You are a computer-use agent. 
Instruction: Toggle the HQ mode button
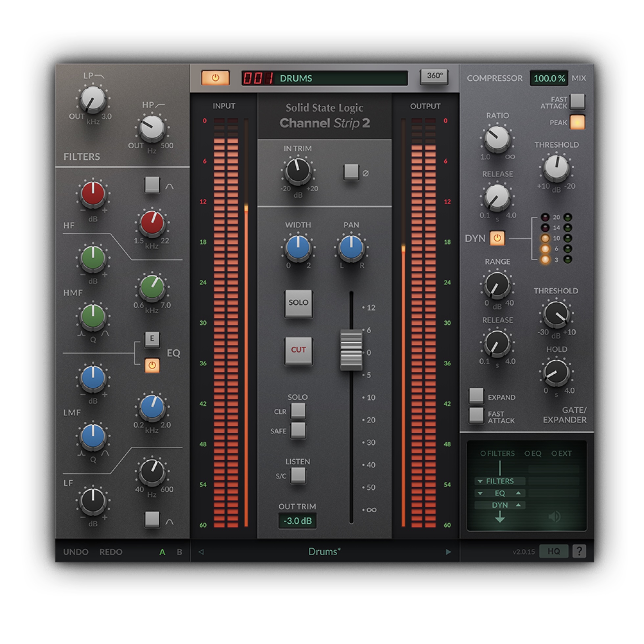point(554,551)
